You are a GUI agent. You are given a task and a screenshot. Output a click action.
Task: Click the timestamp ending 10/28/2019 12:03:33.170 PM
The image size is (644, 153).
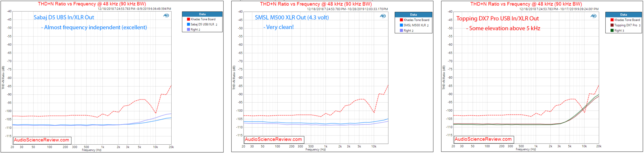[x=348, y=9]
